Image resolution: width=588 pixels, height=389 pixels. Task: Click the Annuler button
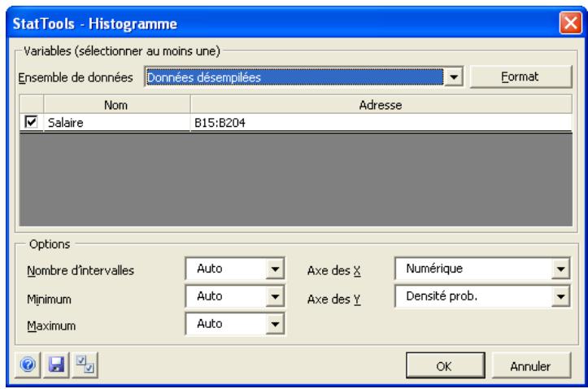tap(530, 365)
